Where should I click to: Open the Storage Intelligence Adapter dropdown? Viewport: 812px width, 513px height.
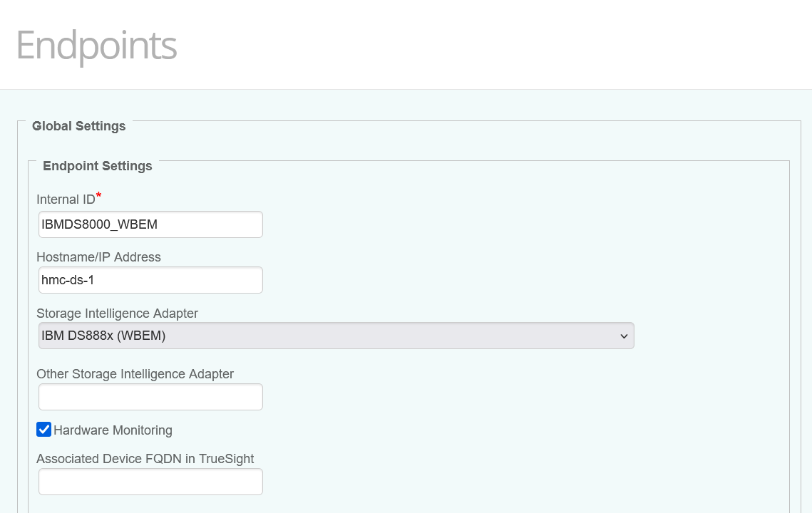[x=335, y=335]
